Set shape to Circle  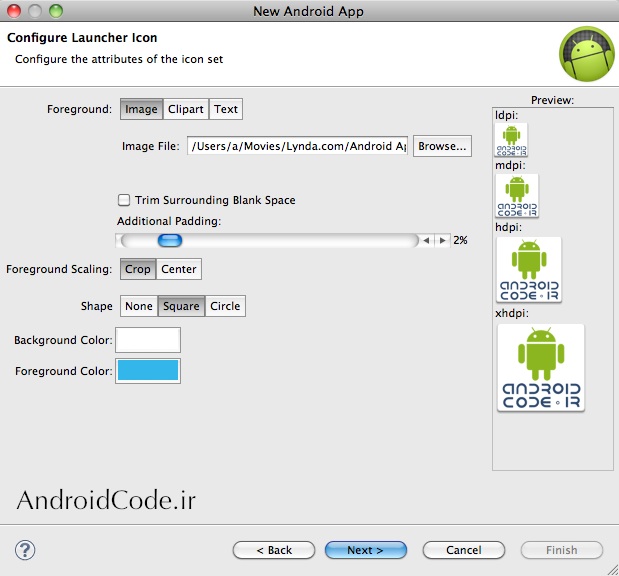click(225, 306)
